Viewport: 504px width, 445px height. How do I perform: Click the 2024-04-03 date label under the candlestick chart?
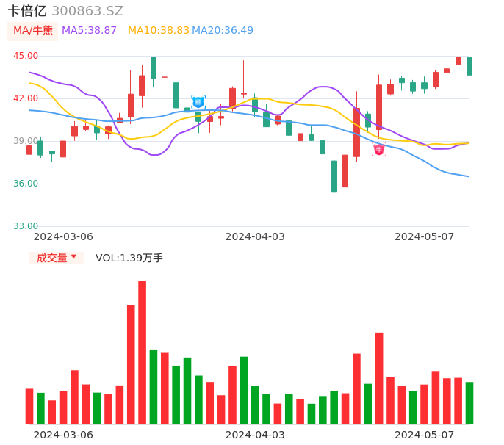[255, 236]
